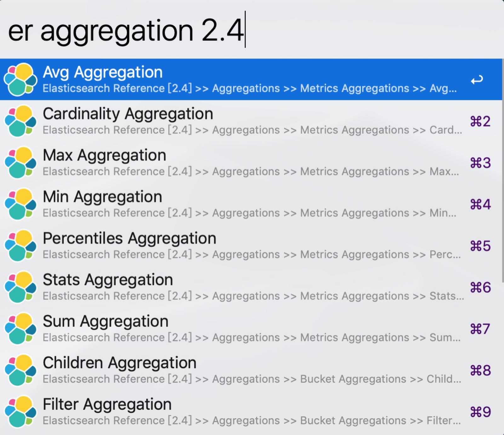Open the Cardinality Aggregation result

[x=251, y=121]
